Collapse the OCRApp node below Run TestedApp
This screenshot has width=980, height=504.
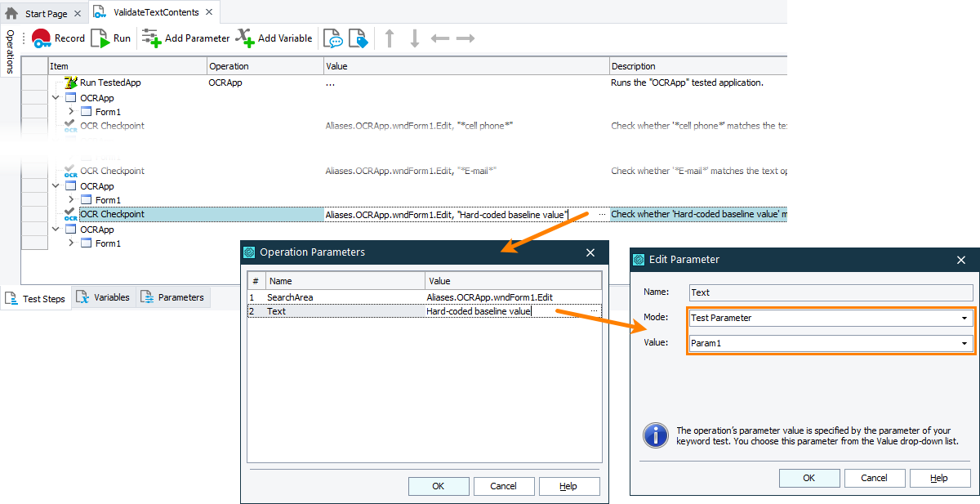[56, 97]
